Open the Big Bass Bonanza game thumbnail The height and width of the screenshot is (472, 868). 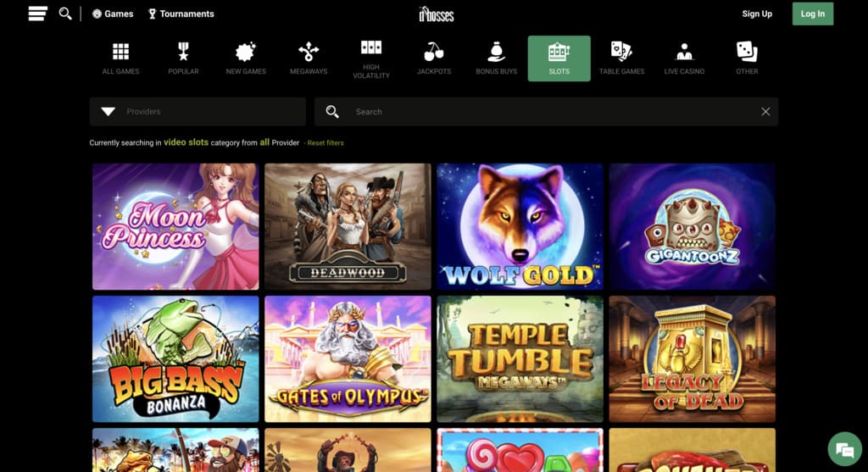[x=175, y=358]
